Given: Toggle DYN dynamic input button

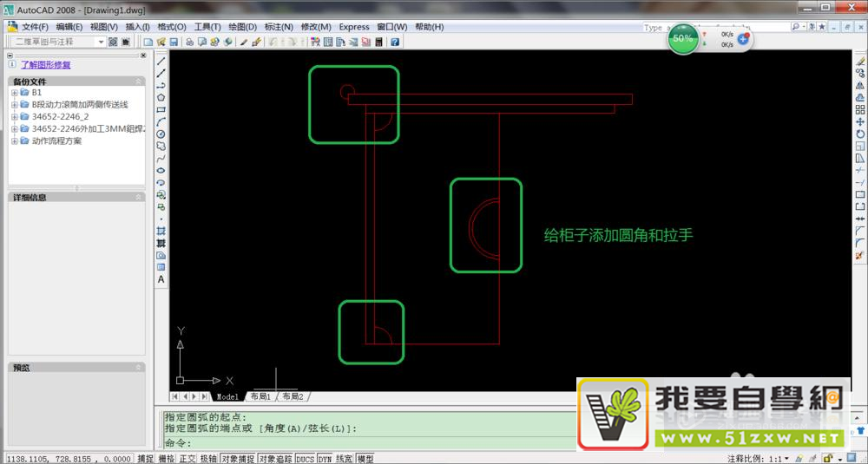Looking at the screenshot, I should coord(325,459).
